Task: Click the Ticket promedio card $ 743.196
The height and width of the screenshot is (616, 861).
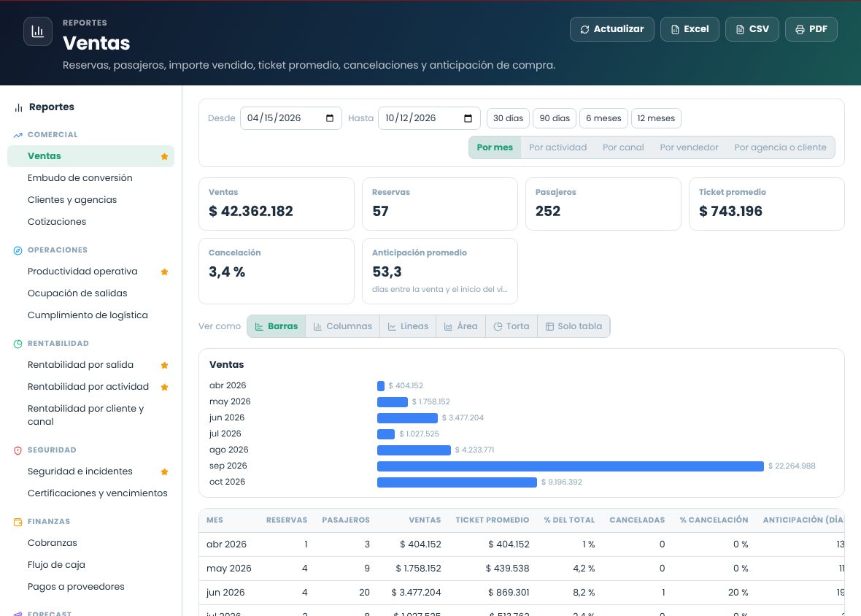Action: click(x=767, y=204)
